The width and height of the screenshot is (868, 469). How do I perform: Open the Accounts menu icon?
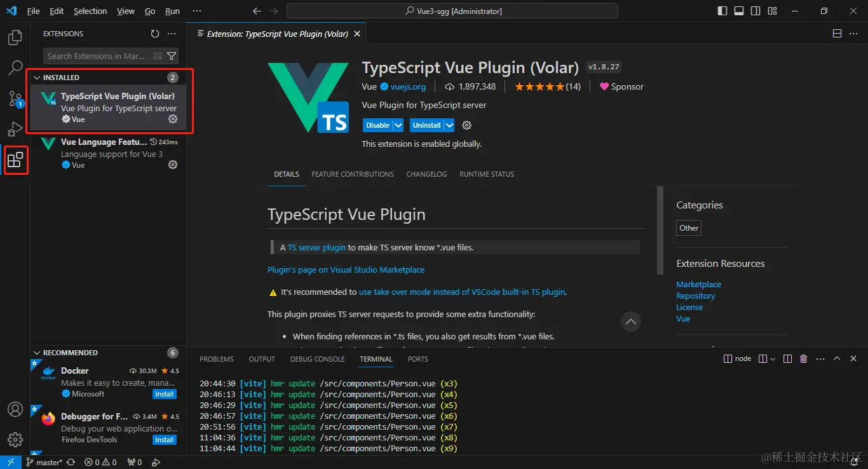click(x=15, y=409)
